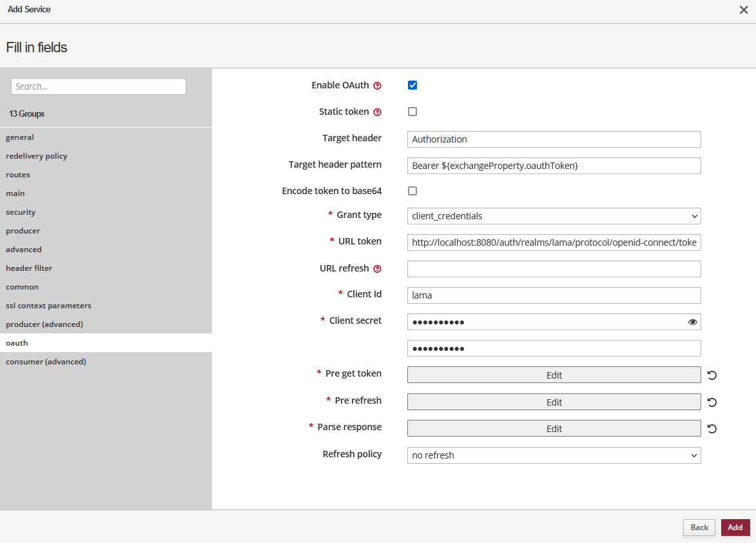This screenshot has height=543, width=756.
Task: Enable the Static token option
Action: pos(412,111)
